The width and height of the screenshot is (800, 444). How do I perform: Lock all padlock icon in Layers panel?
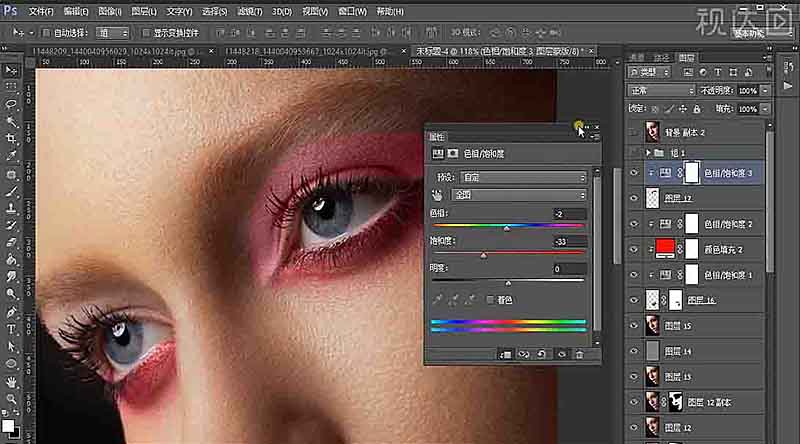697,109
